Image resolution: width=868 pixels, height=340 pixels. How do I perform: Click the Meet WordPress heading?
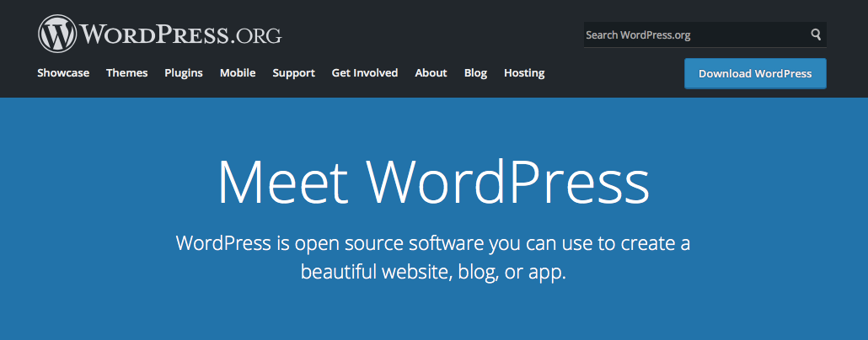(433, 182)
